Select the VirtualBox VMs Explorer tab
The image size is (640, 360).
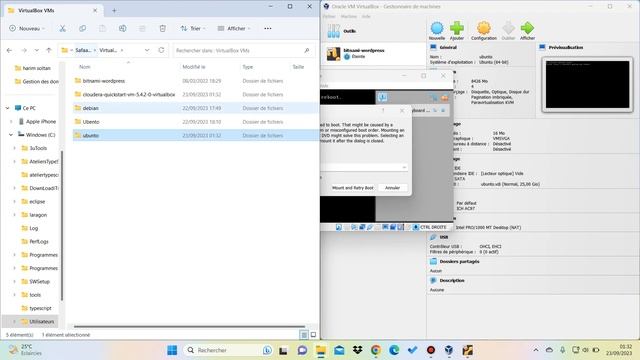coord(53,10)
